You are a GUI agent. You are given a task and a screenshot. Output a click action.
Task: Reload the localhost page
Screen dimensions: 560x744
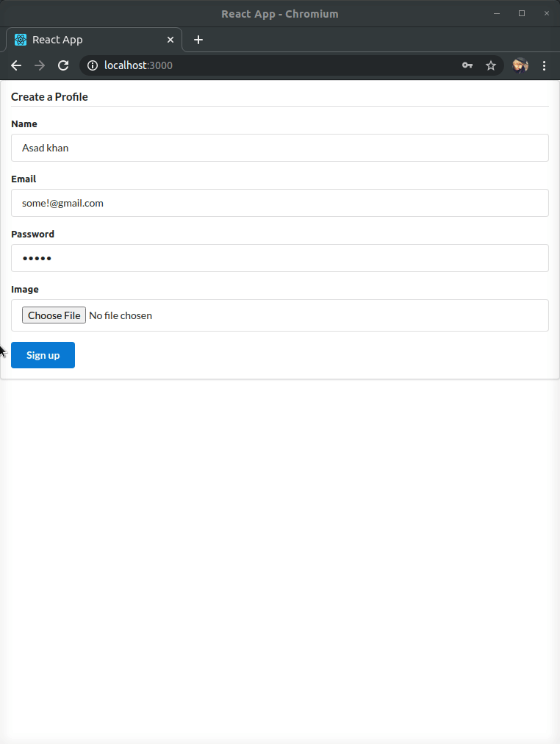(63, 65)
